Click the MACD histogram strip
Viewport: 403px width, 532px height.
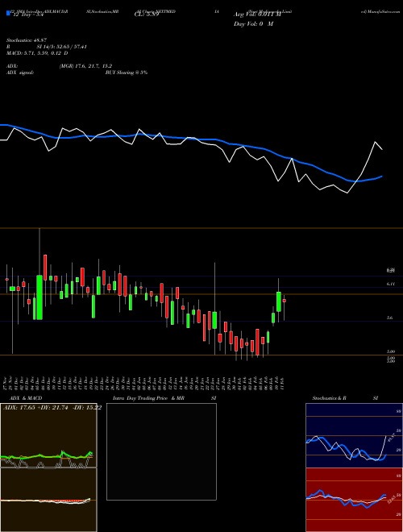point(46,501)
